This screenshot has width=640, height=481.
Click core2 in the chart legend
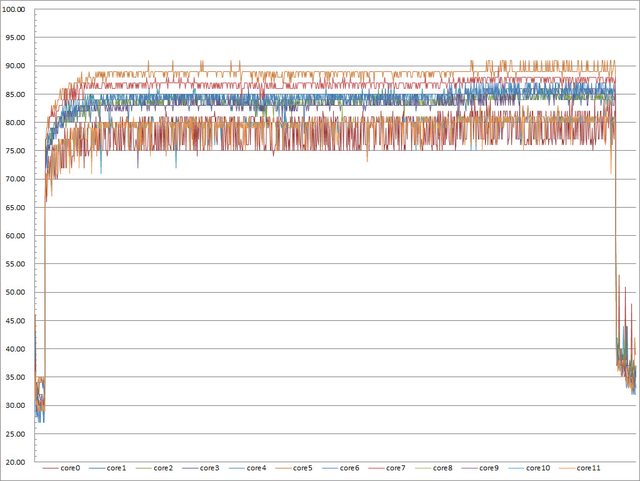(163, 468)
